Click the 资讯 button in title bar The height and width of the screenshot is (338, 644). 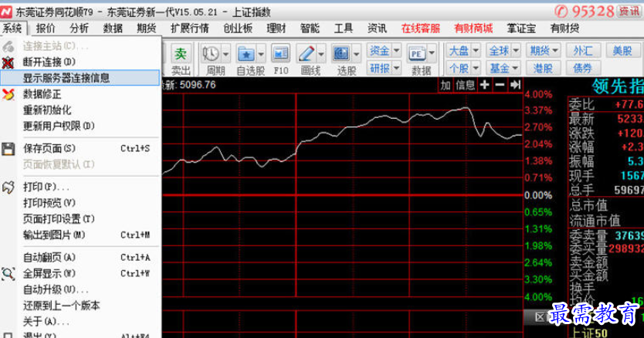coord(629,12)
